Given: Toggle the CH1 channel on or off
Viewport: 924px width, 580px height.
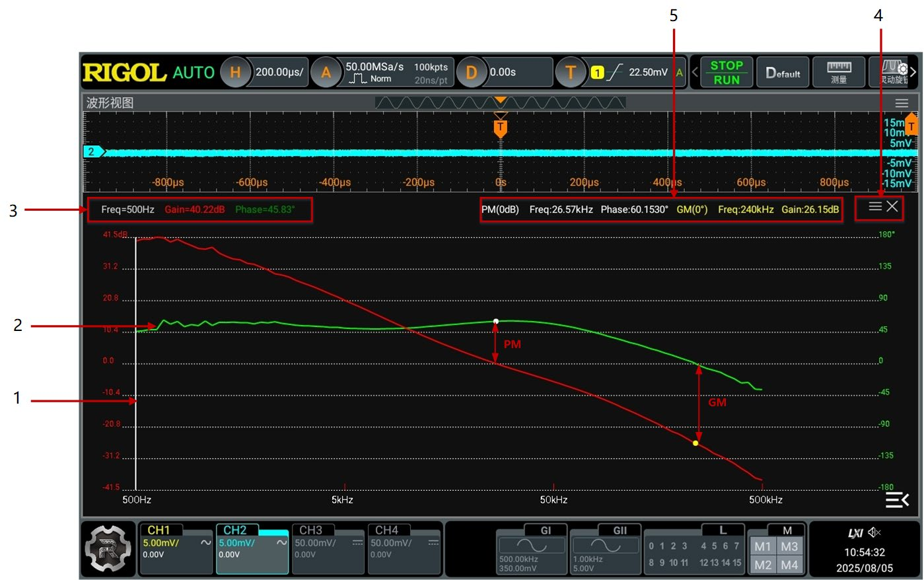Looking at the screenshot, I should point(176,548).
